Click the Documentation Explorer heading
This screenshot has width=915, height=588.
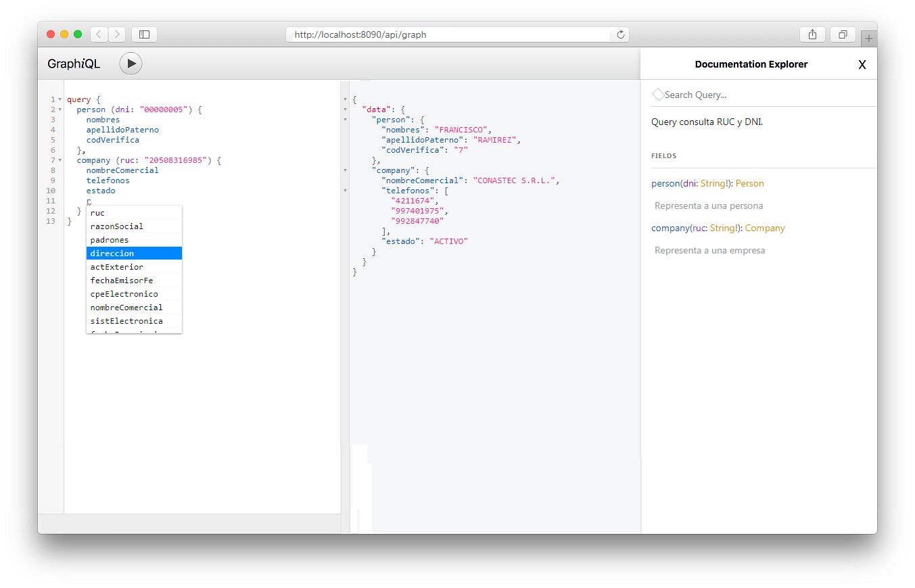click(751, 64)
